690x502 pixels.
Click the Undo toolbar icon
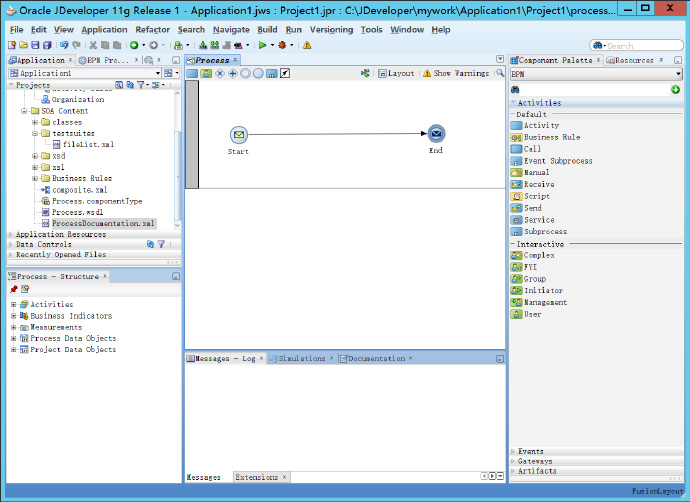[64, 45]
